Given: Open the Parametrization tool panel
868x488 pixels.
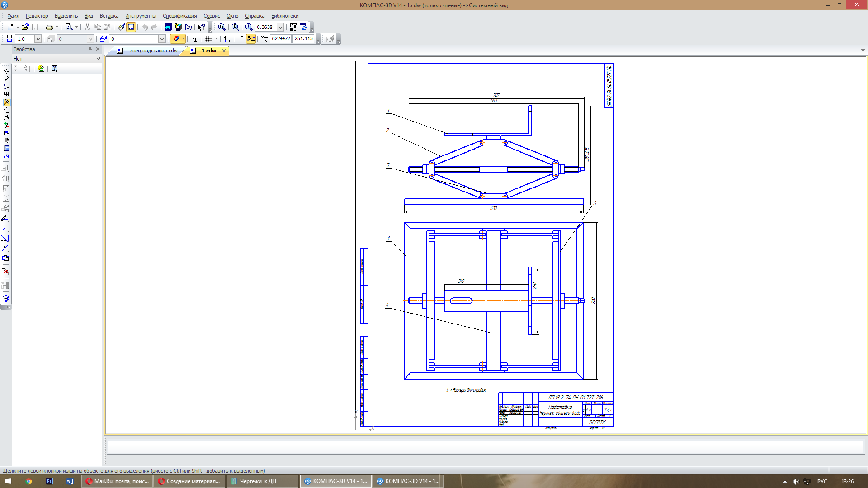Looking at the screenshot, I should click(x=6, y=110).
